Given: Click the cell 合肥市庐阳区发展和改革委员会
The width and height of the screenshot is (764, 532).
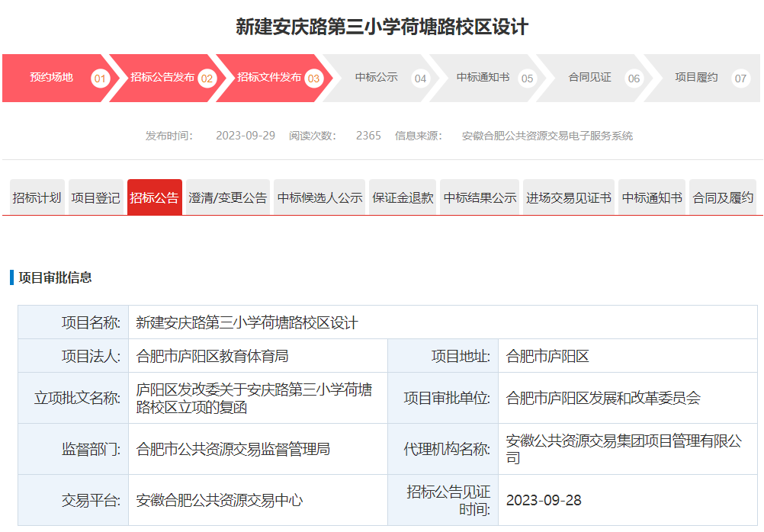Looking at the screenshot, I should (628, 398).
